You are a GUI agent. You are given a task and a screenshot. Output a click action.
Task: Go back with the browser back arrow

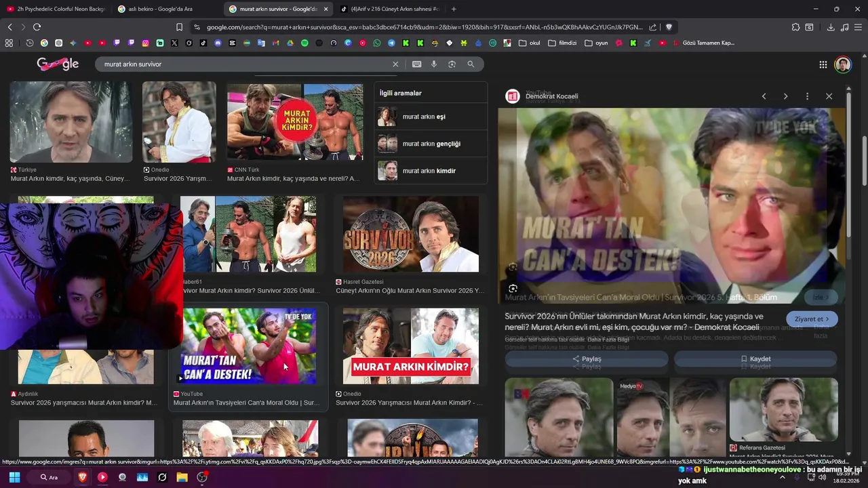(9, 27)
